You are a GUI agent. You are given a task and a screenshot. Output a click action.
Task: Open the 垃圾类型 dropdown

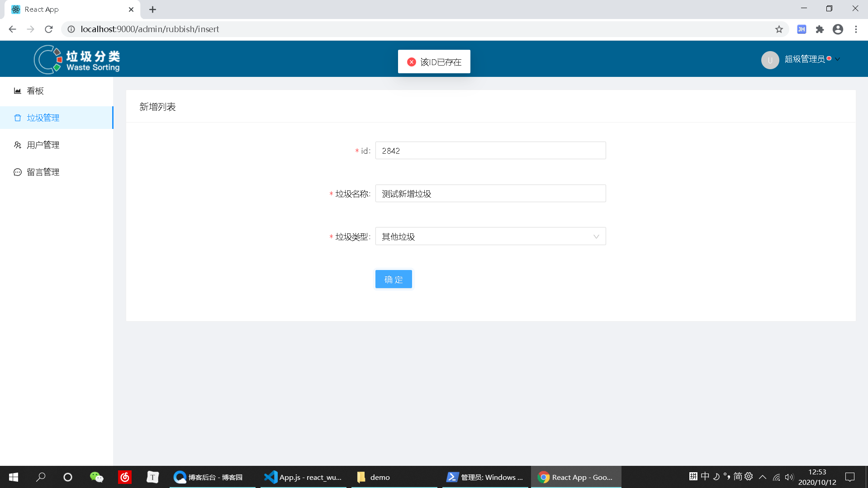pyautogui.click(x=490, y=237)
